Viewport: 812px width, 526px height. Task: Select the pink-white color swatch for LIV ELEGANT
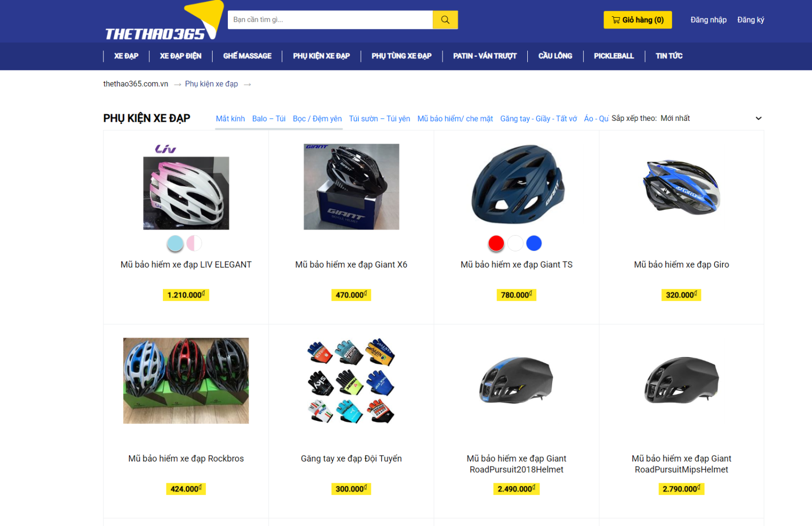[x=194, y=244]
